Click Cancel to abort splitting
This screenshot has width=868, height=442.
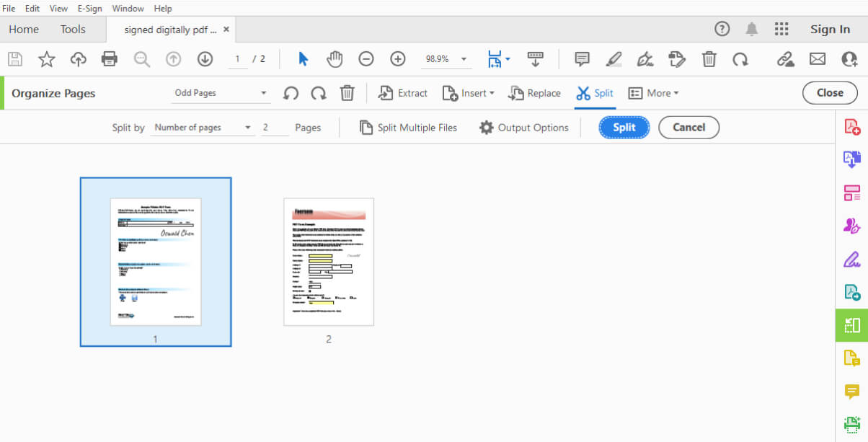point(688,128)
